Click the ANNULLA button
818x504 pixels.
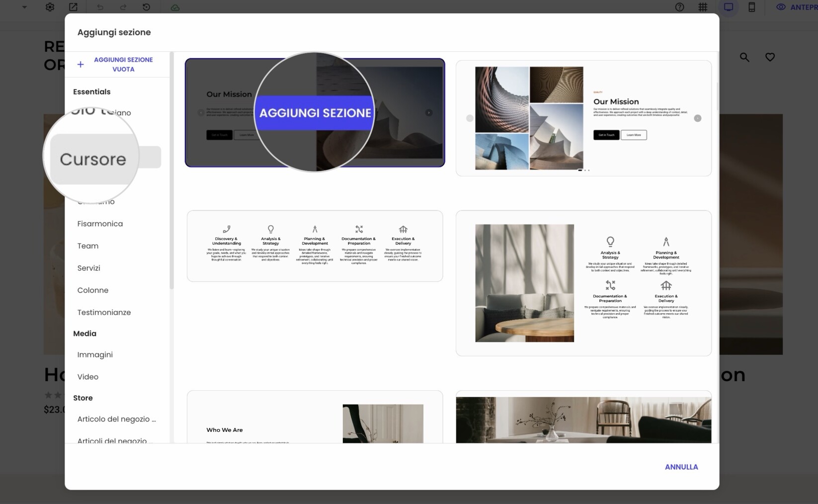[681, 467]
